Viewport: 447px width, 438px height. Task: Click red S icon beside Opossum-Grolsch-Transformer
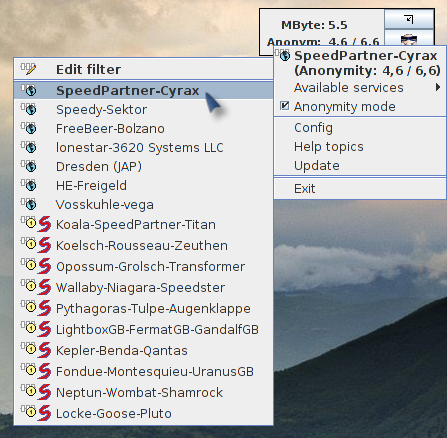pos(44,266)
